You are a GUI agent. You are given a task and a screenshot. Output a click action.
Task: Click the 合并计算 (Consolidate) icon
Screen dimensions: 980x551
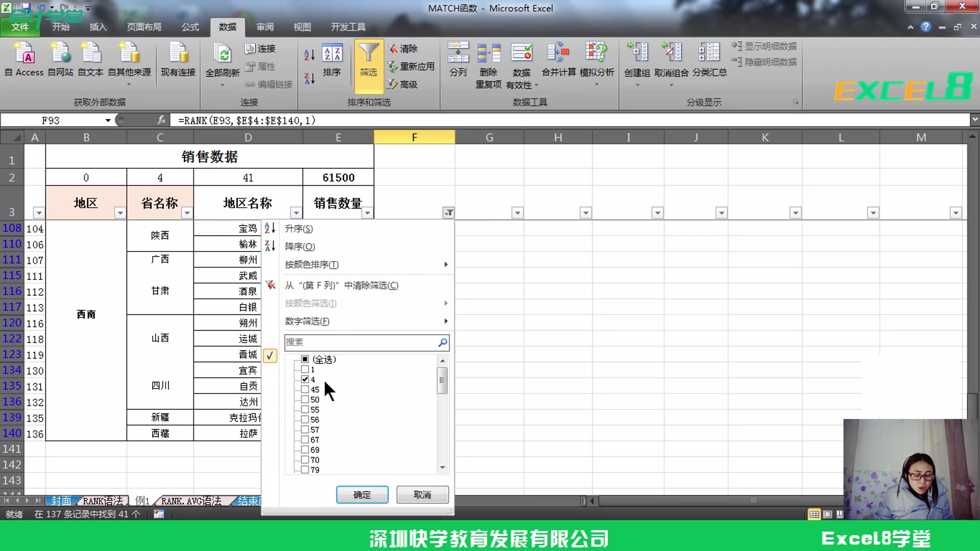tap(558, 61)
